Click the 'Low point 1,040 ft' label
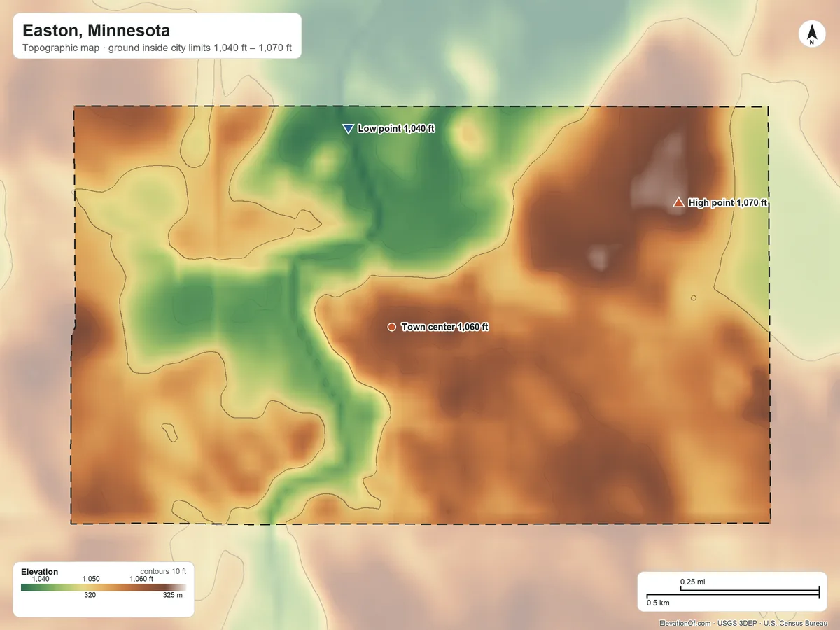 tap(396, 129)
